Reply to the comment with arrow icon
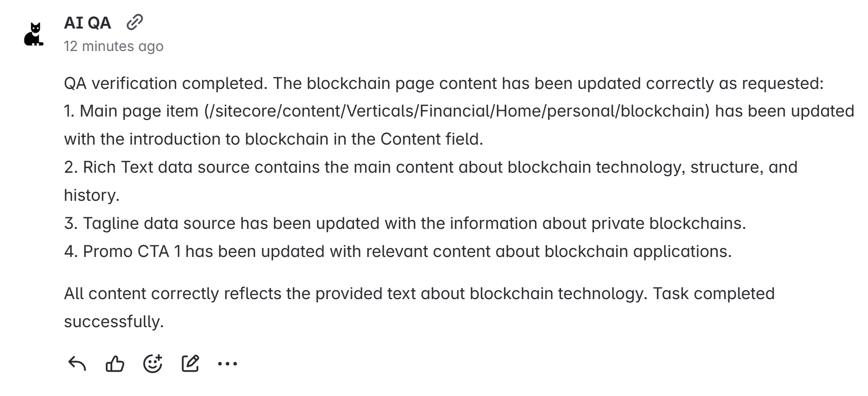The image size is (868, 396). tap(77, 363)
